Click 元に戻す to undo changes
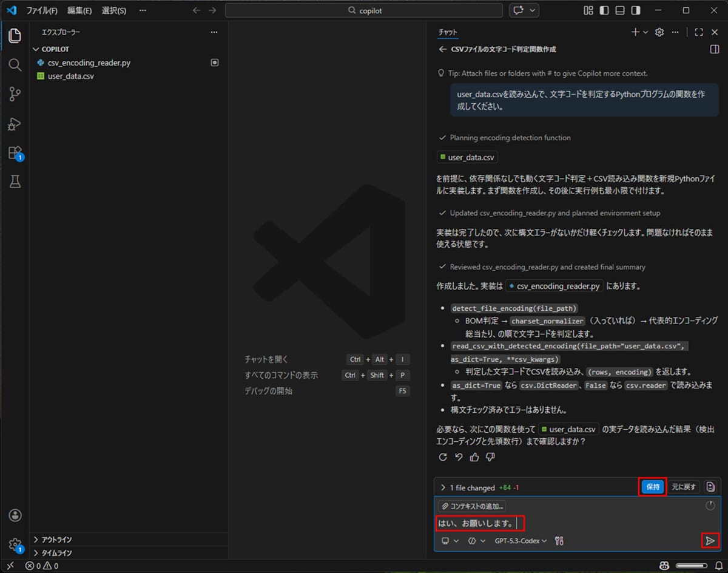The image size is (728, 573). tap(684, 486)
